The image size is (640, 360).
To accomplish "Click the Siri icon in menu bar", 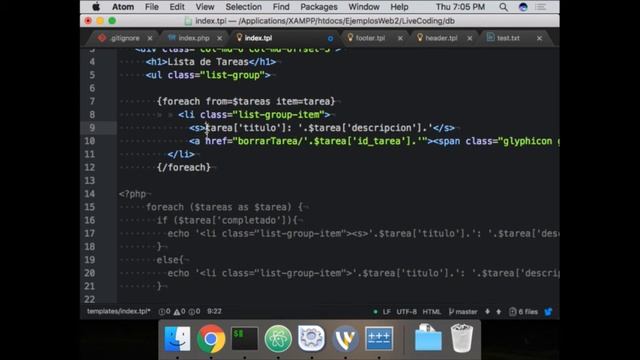I will tap(523, 7).
